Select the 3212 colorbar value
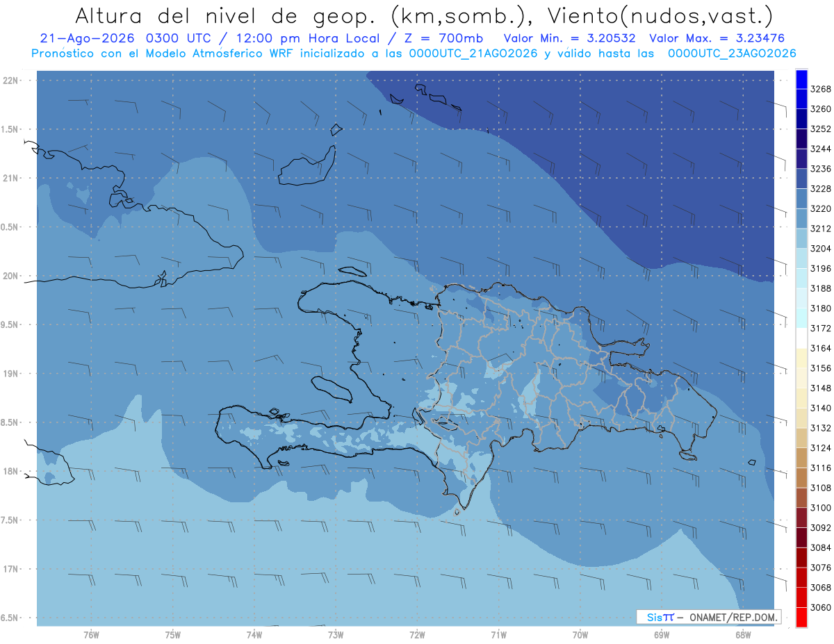Screen dimensions: 834x644 [821, 229]
